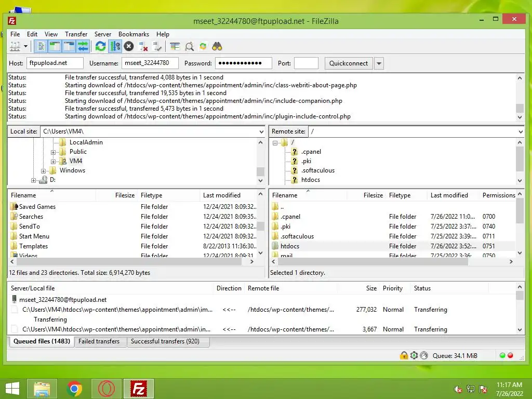The height and width of the screenshot is (399, 532).
Task: Open the Local site path dropdown
Action: [x=261, y=131]
